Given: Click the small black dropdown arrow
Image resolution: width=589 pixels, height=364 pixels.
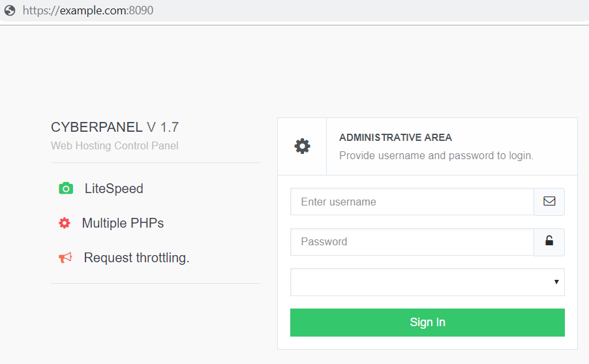Looking at the screenshot, I should point(556,282).
